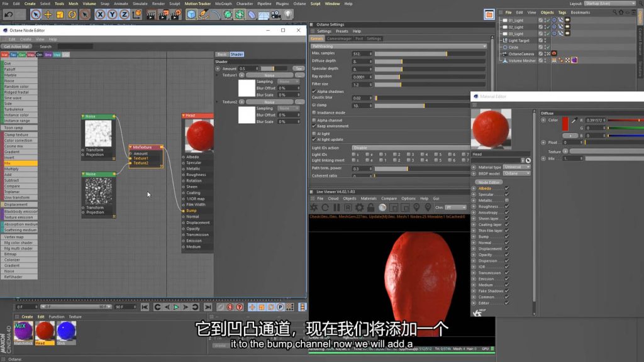Go to start of timeline
The height and width of the screenshot is (362, 644).
click(x=145, y=307)
